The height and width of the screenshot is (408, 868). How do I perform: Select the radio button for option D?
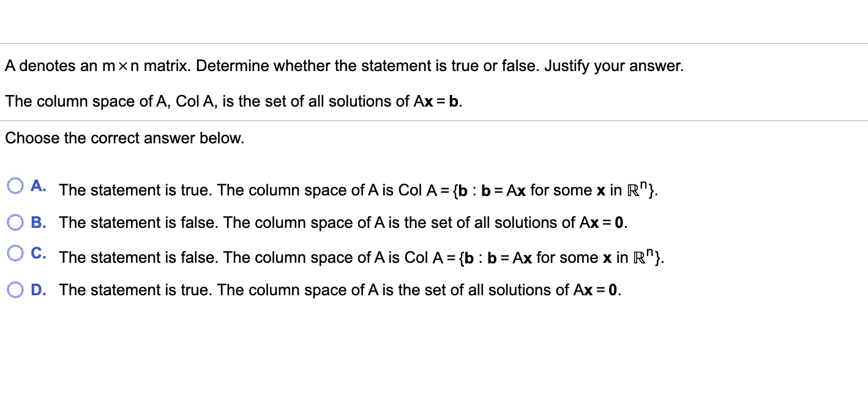coord(15,289)
